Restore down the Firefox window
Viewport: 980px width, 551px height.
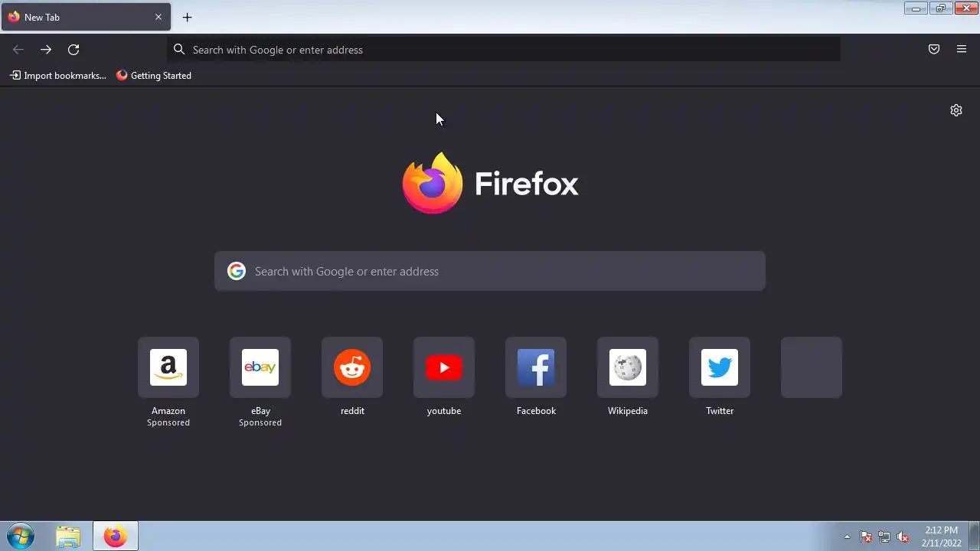941,8
